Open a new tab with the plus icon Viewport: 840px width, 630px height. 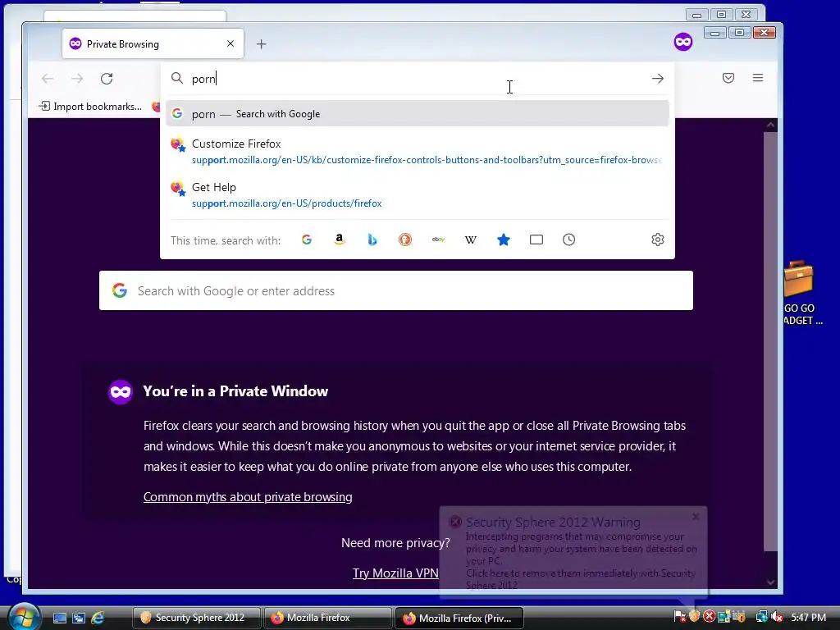(262, 44)
